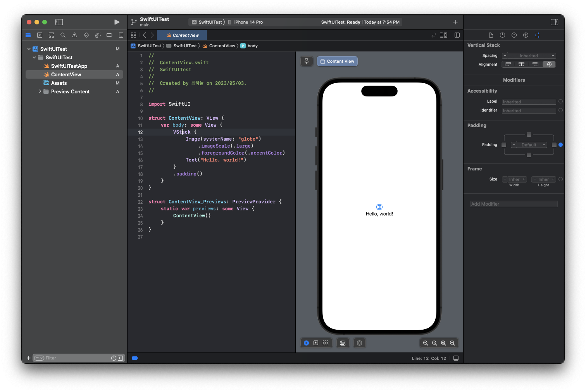Open the Breakpoint navigator
The width and height of the screenshot is (586, 392).
109,35
